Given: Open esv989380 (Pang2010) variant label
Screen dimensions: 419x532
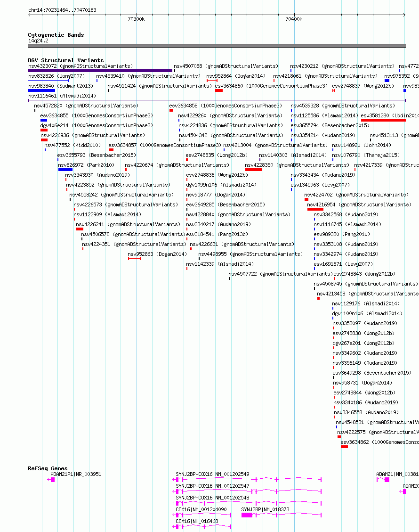Looking at the screenshot, I should [342, 234].
